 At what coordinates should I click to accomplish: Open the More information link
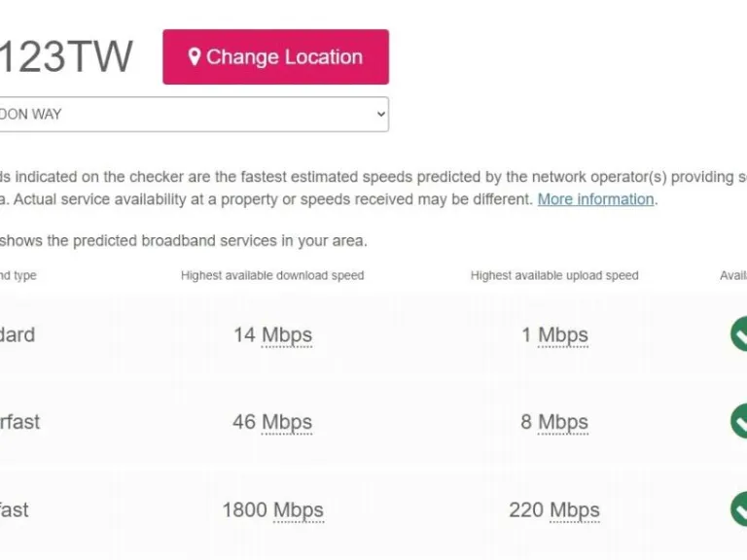pos(595,199)
